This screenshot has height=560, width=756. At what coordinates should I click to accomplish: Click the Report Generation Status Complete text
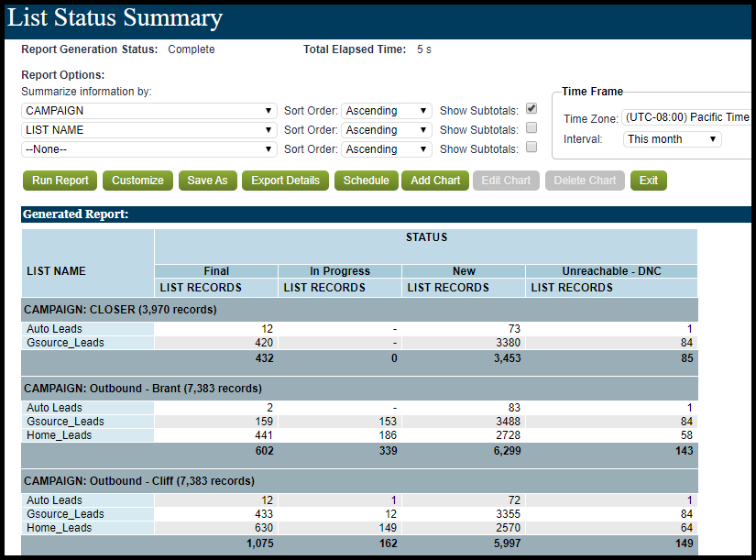(x=191, y=49)
